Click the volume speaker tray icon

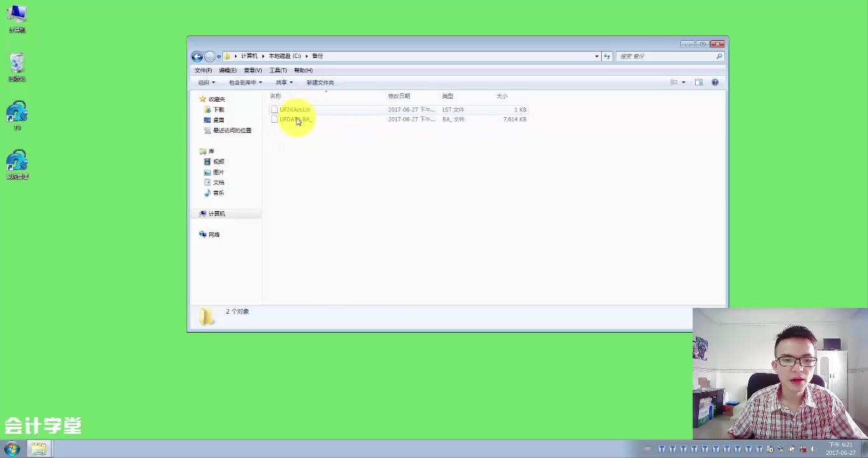[x=813, y=449]
